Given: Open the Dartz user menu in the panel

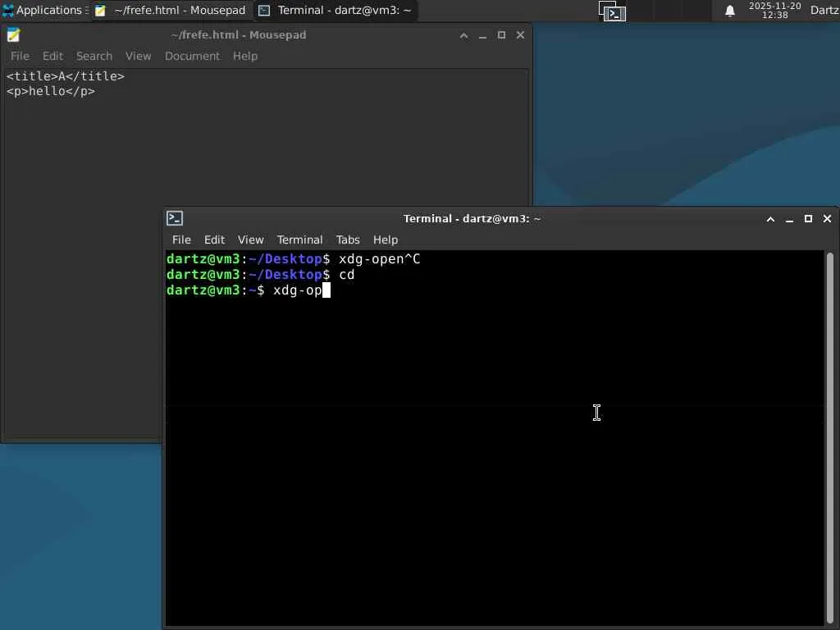Looking at the screenshot, I should [x=824, y=10].
